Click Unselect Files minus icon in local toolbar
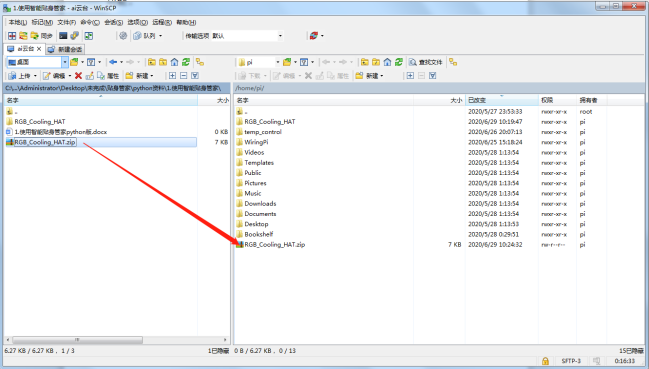Image resolution: width=649 pixels, height=369 pixels. click(183, 76)
